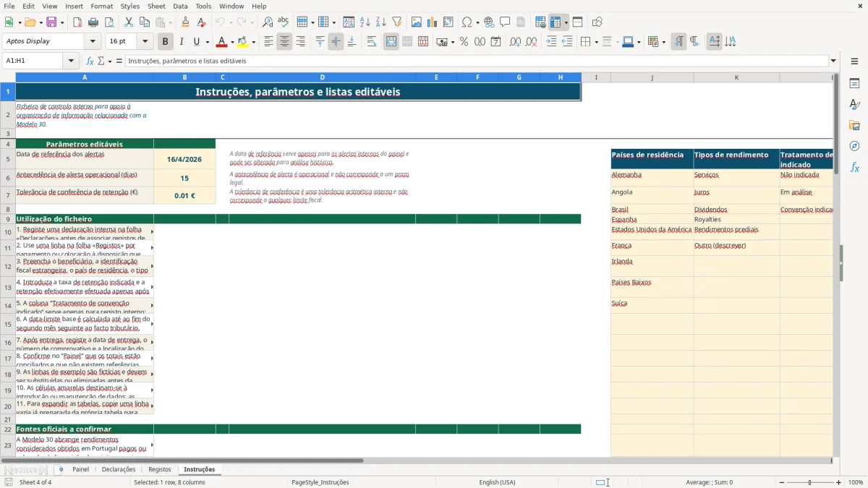Click the Save document icon
Screen dimensions: 868x488
[51, 22]
